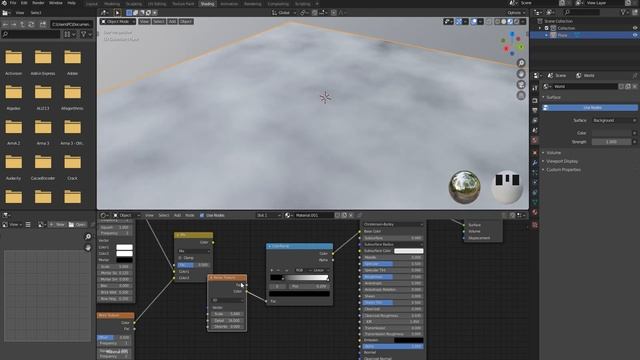Adjust the world Strength slider

click(x=611, y=142)
